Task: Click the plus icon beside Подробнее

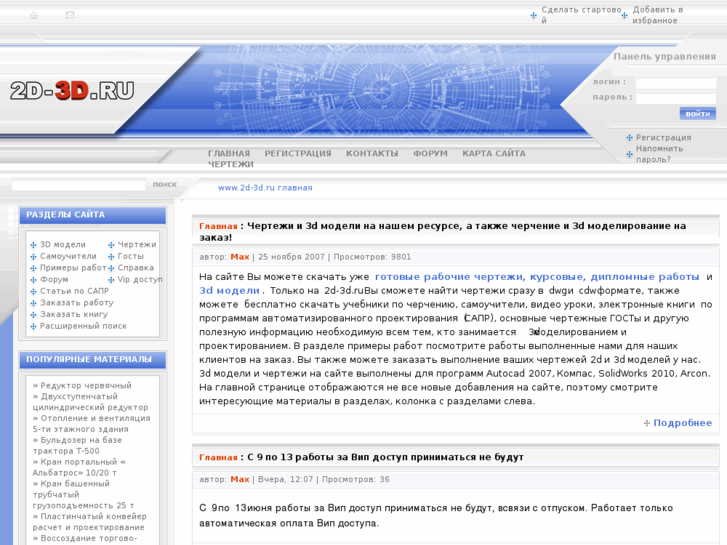Action: 647,423
